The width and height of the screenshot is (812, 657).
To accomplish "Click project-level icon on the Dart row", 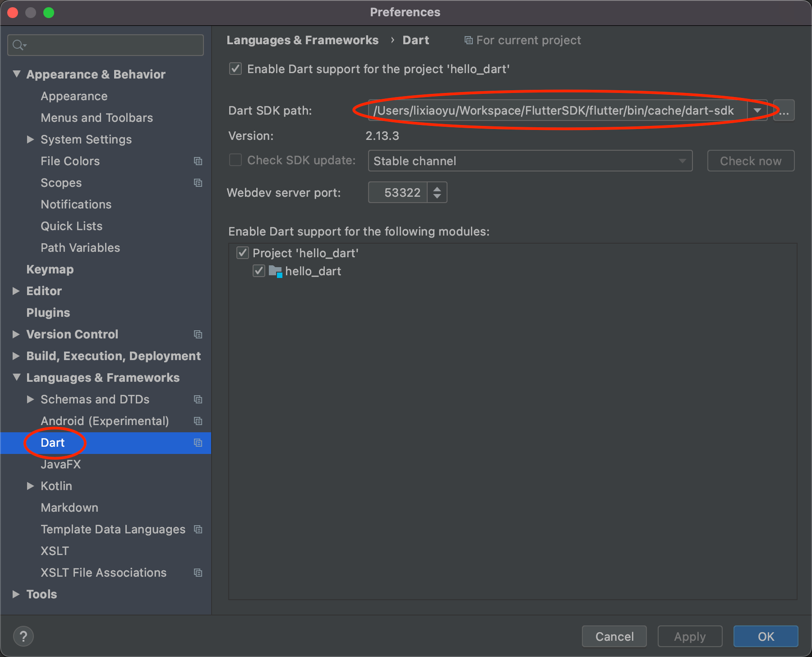I will click(198, 443).
